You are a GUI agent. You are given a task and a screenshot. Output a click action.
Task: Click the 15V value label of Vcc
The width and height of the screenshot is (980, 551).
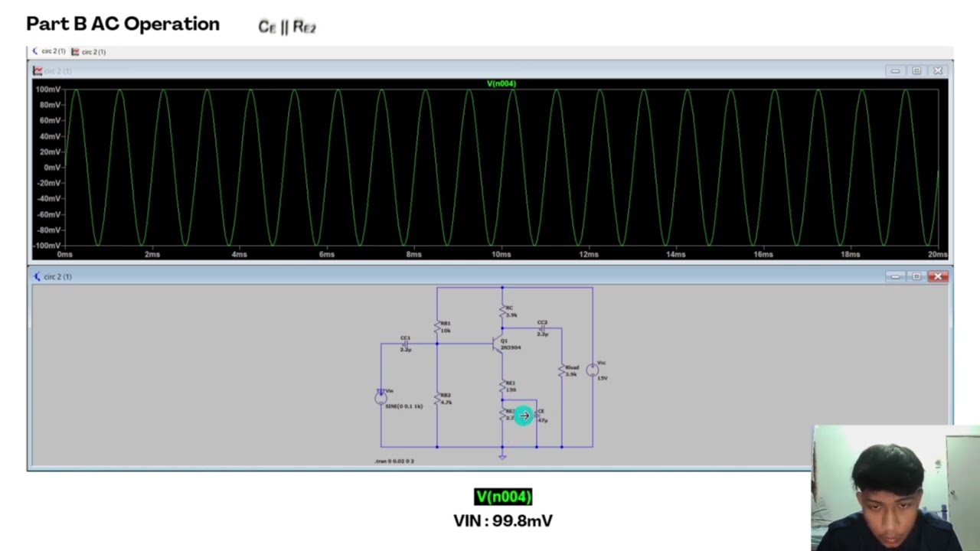[x=603, y=378]
